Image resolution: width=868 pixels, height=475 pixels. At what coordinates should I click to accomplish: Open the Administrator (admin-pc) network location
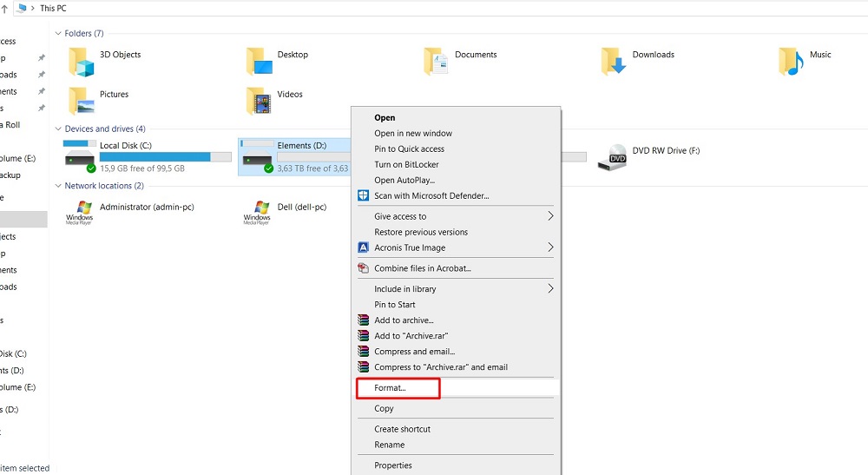click(82, 212)
